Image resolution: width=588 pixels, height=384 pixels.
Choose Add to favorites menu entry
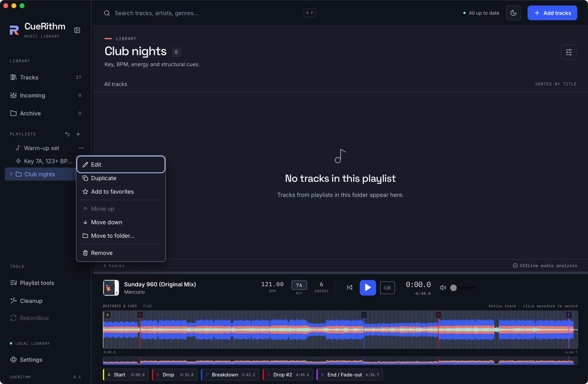click(121, 192)
